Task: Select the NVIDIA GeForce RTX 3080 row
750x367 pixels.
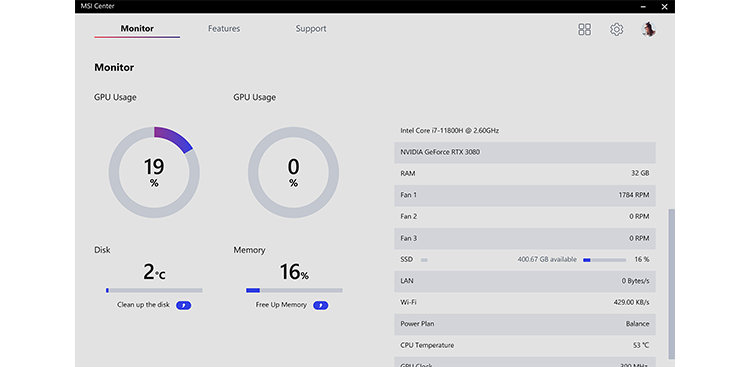Action: pyautogui.click(x=525, y=152)
